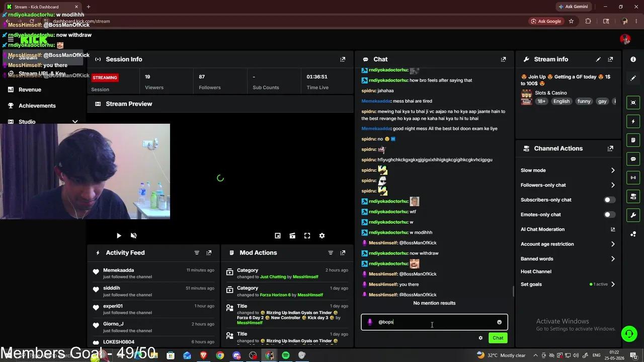Open Spotify from the taskbar
The height and width of the screenshot is (362, 644).
coord(286,355)
